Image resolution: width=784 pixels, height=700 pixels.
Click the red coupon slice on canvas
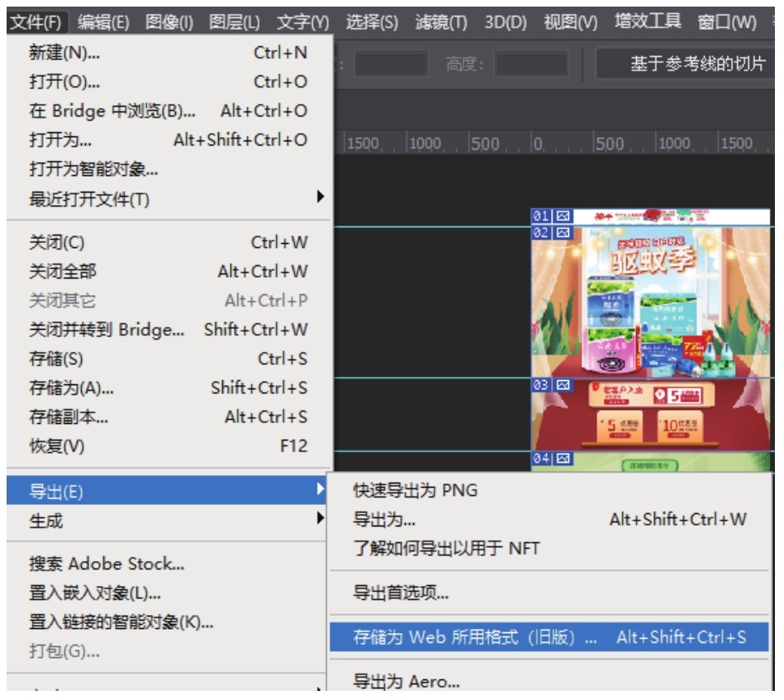pos(650,415)
